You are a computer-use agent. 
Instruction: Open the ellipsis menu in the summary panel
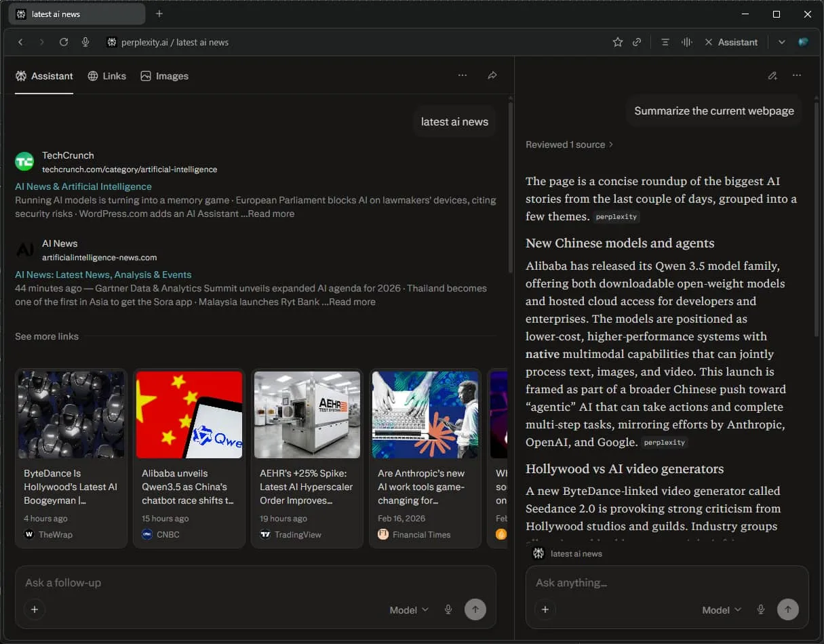pos(797,75)
